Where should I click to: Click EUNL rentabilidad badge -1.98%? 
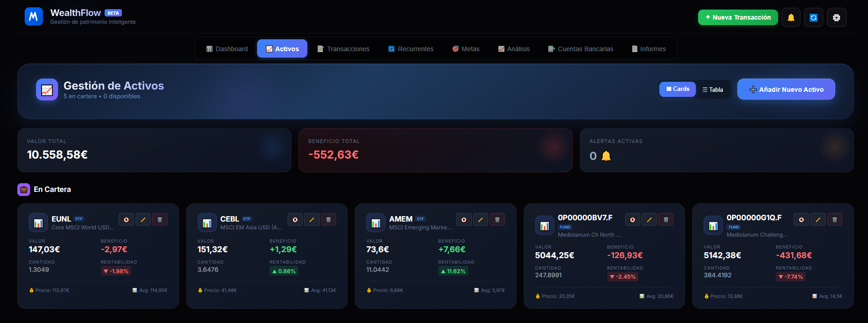pyautogui.click(x=116, y=271)
